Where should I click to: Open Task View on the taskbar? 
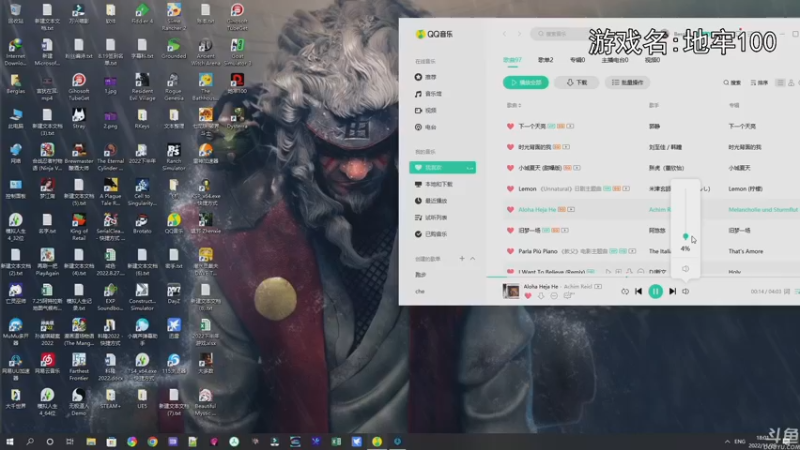point(70,441)
